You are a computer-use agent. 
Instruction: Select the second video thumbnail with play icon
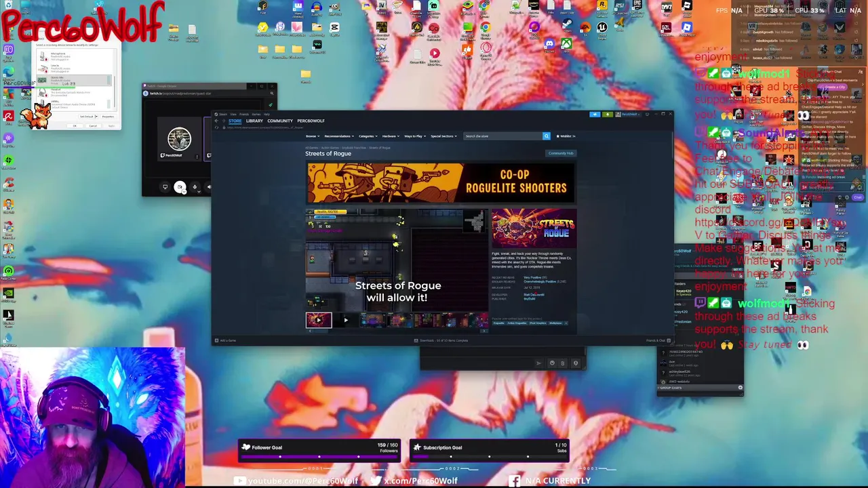[x=345, y=320]
